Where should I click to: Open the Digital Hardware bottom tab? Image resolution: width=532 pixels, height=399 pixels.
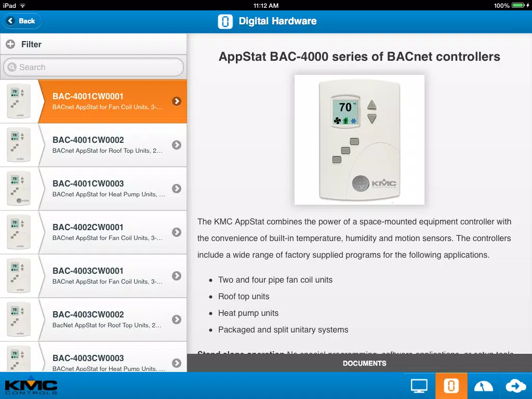point(451,386)
